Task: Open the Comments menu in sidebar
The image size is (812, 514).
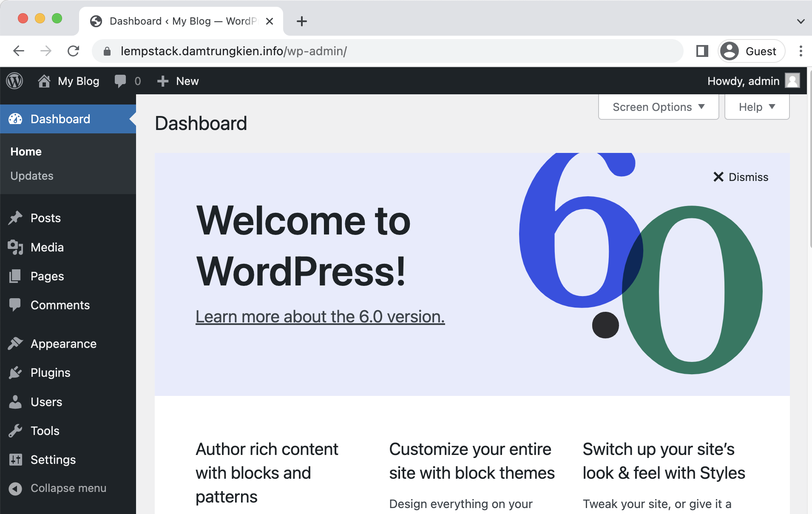Action: click(68, 305)
